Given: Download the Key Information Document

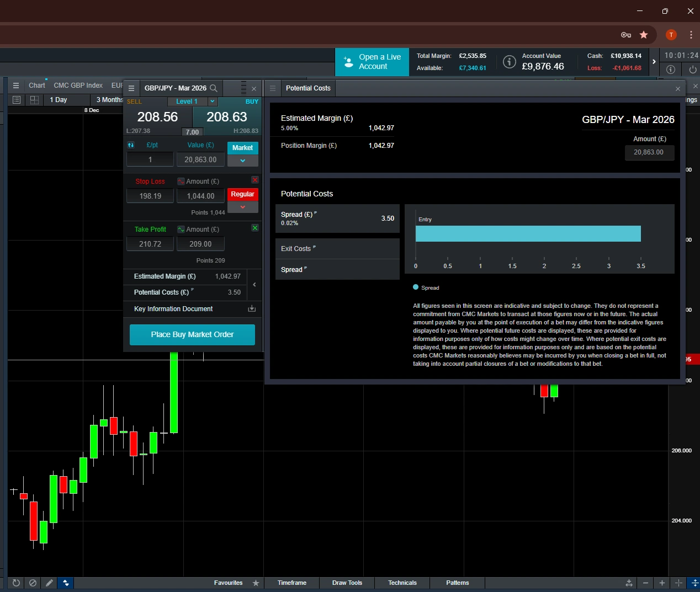Looking at the screenshot, I should coord(252,309).
